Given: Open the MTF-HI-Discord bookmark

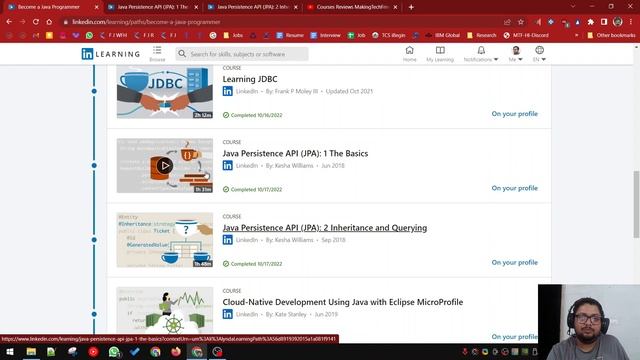Looking at the screenshot, I should coord(526,36).
